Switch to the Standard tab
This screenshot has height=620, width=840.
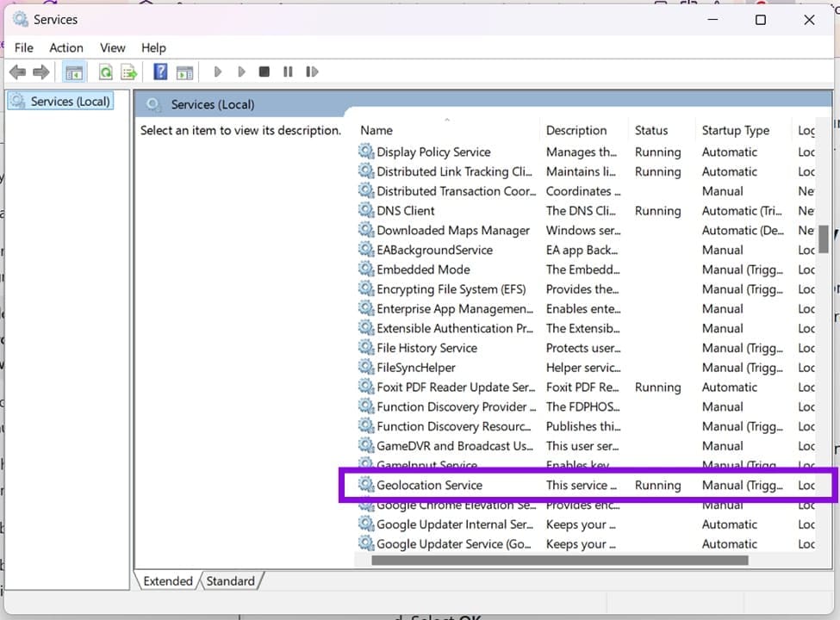(x=231, y=581)
